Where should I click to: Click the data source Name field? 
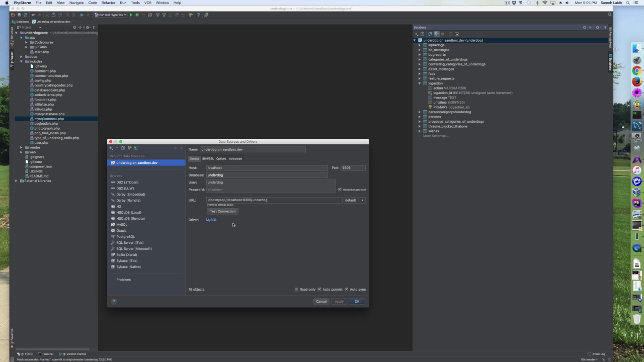coord(253,149)
